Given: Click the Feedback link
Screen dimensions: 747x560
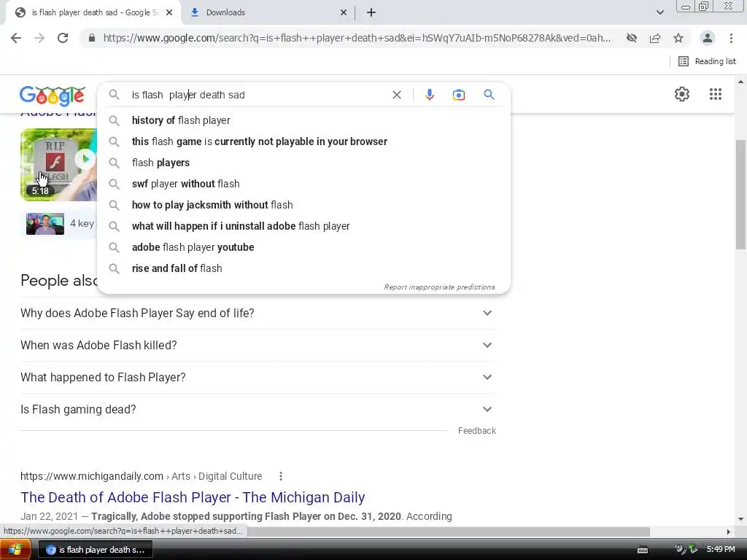Looking at the screenshot, I should pos(477,431).
